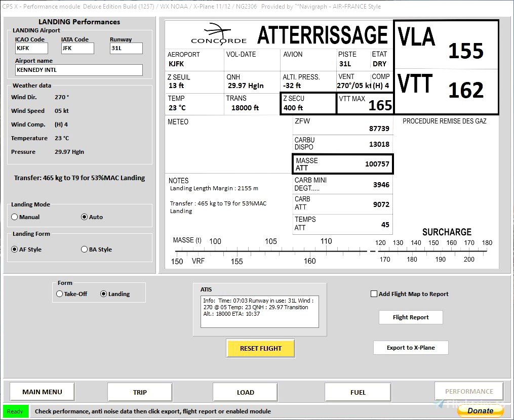
Task: Click the Pressure value 29.97 HgIn
Action: point(69,152)
